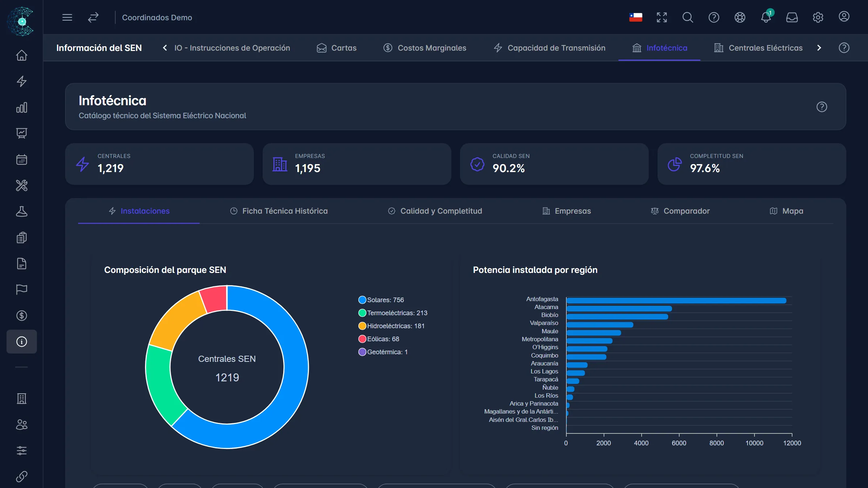Change language via Chile flag

[x=635, y=17]
